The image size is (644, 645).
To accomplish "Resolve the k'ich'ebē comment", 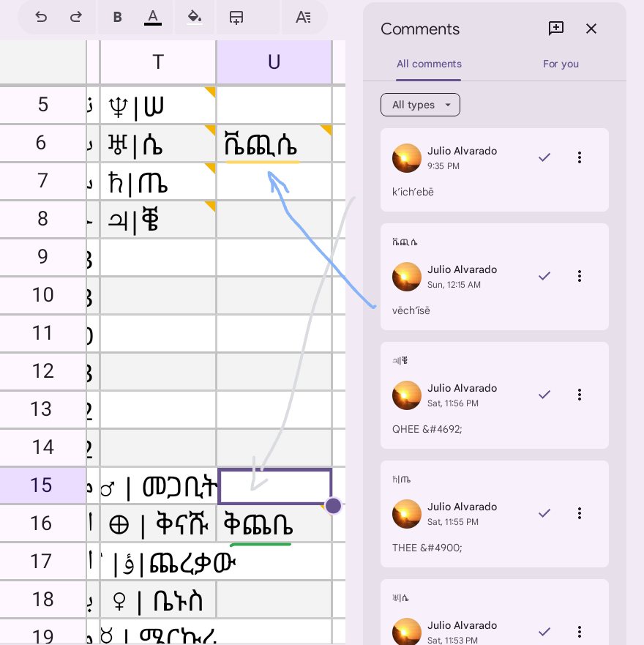I will [544, 157].
